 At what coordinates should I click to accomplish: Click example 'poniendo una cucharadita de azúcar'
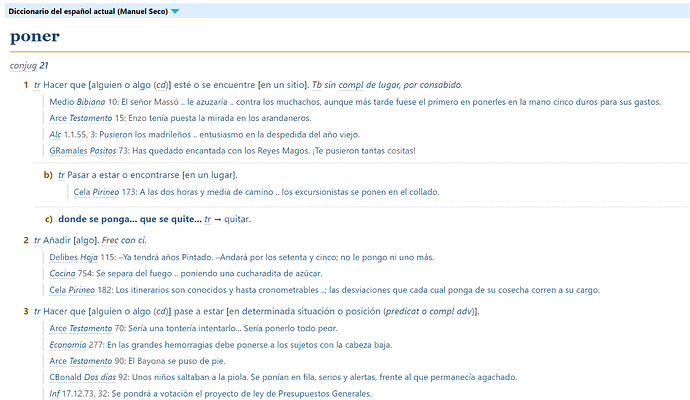click(x=251, y=274)
